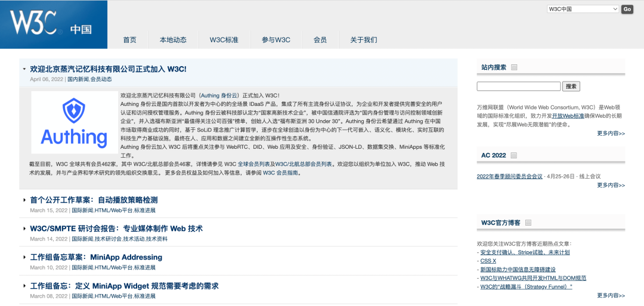Click HTML/Web平台 tag on March 10 post
644x306 pixels.
(114, 267)
